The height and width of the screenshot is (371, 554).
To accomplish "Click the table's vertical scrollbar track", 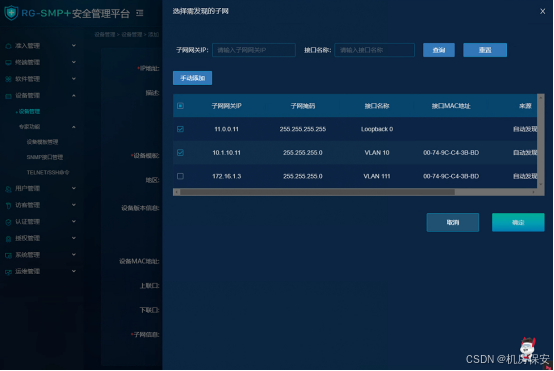I will click(541, 141).
